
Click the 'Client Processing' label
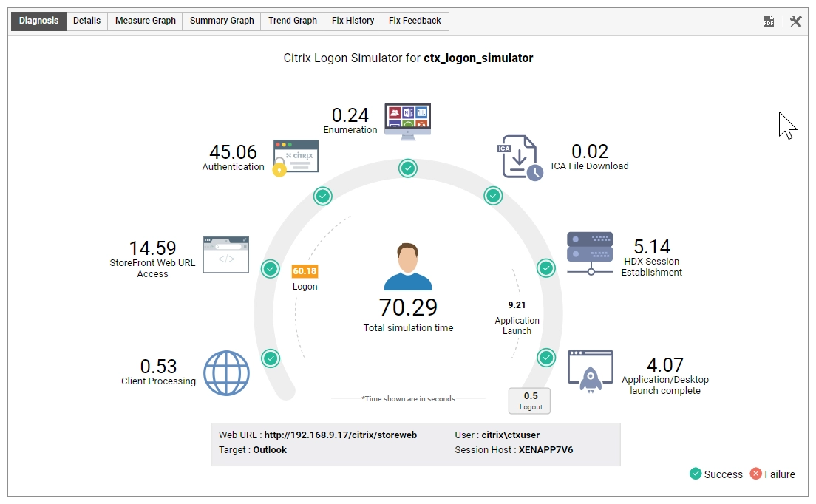point(159,381)
